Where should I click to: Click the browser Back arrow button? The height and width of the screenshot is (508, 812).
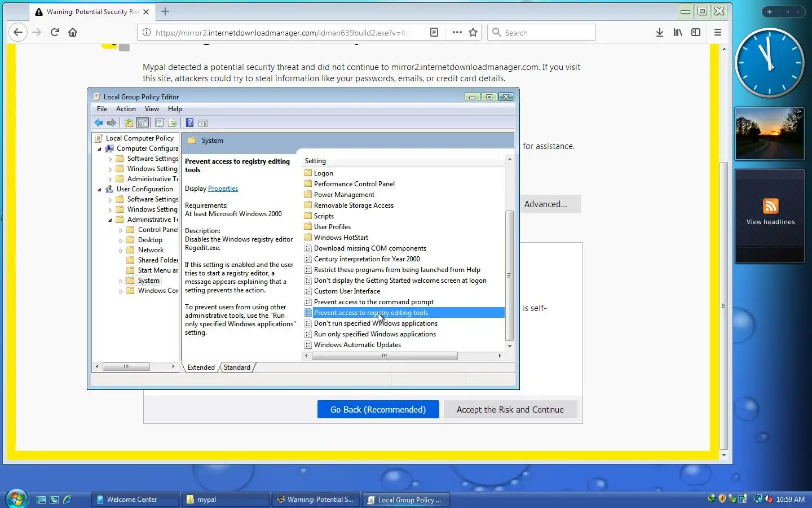click(x=18, y=32)
